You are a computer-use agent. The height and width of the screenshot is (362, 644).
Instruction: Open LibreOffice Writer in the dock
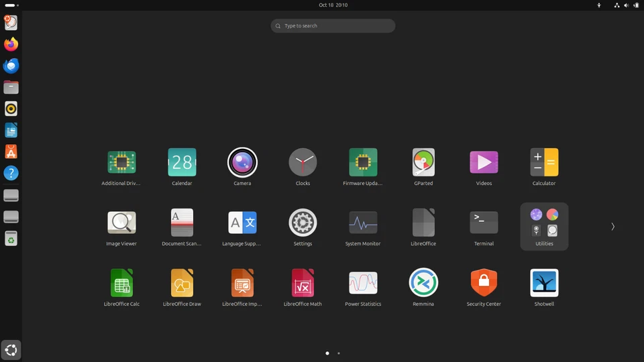(11, 130)
